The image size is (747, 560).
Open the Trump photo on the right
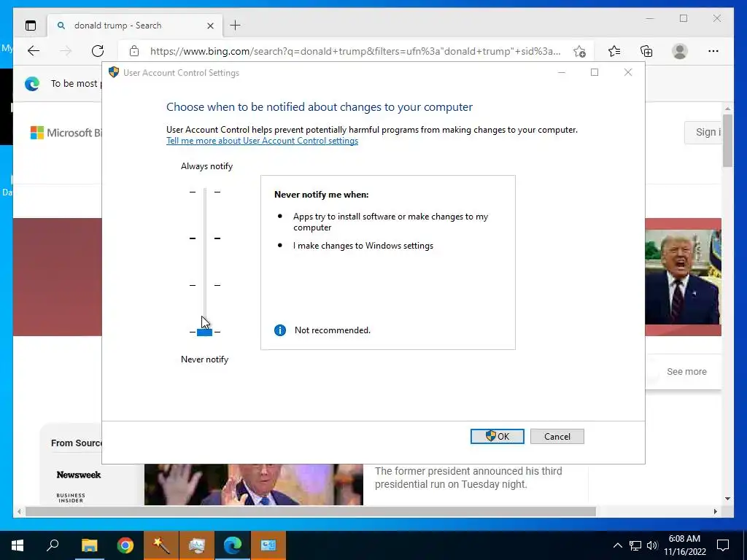coord(683,276)
